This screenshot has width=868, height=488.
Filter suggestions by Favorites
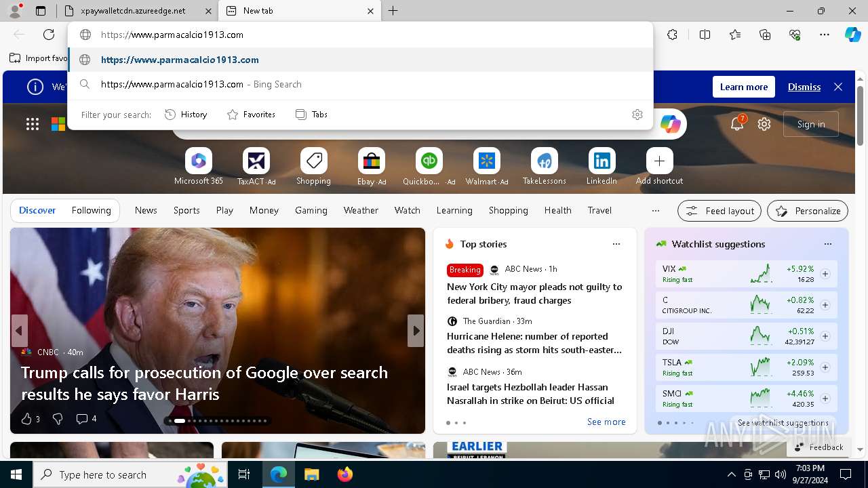tap(251, 115)
